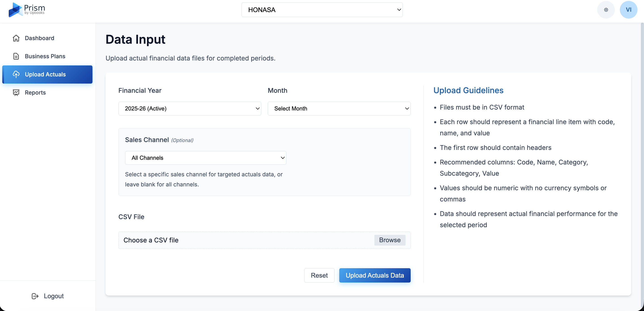644x311 pixels.
Task: Open the Select Month dropdown
Action: 339,109
